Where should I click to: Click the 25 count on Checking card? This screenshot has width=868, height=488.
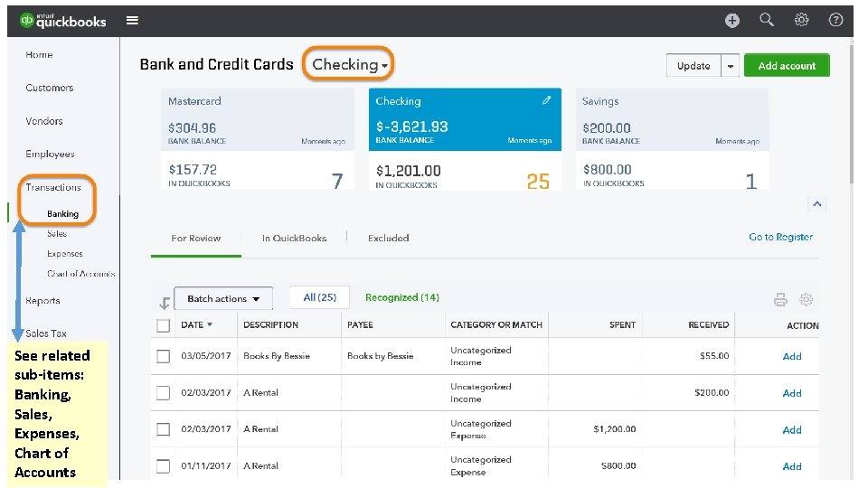pos(538,182)
